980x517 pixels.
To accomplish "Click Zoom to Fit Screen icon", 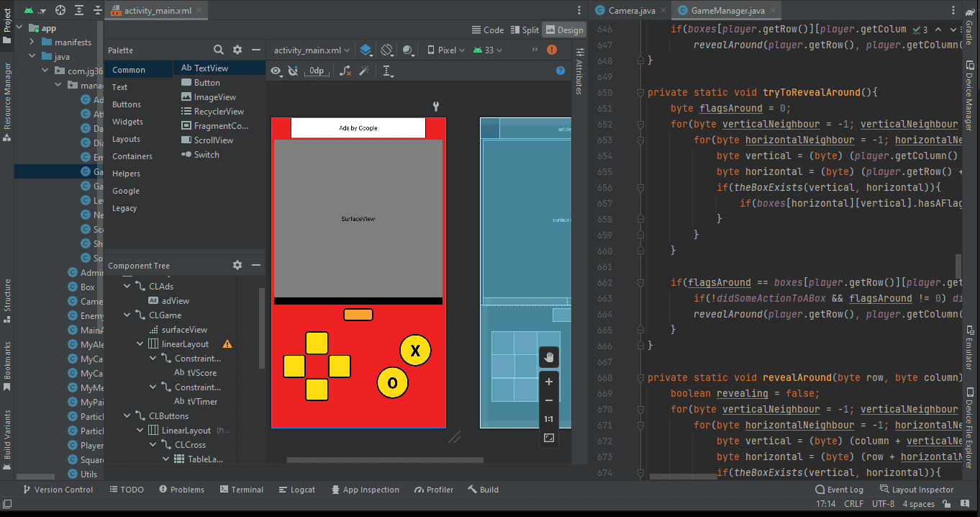I will coord(549,438).
